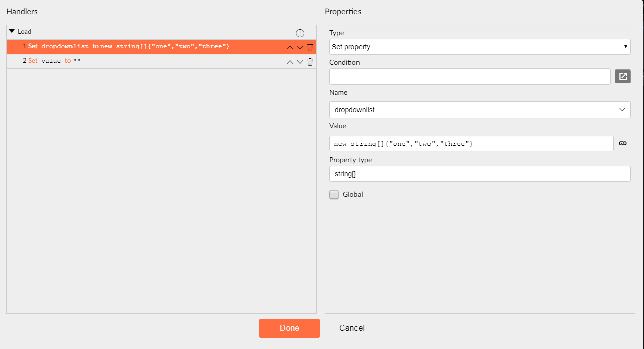This screenshot has height=349, width=644.
Task: Click the Property type field showing 'string[]'
Action: tap(479, 173)
